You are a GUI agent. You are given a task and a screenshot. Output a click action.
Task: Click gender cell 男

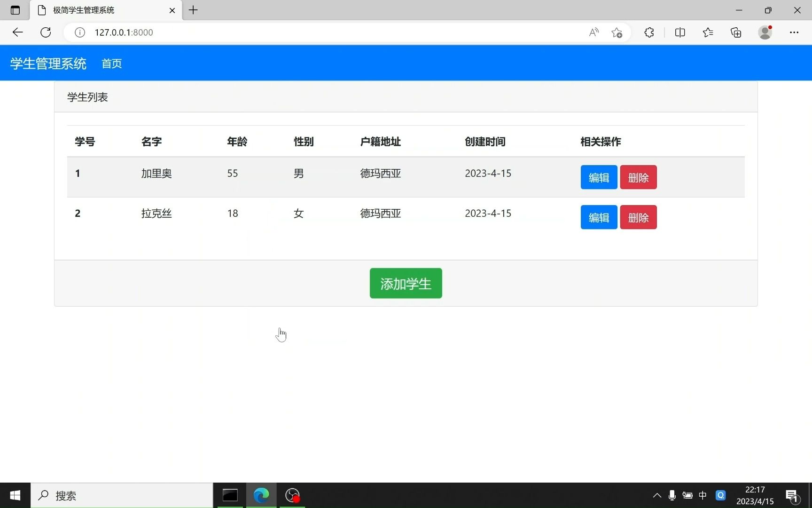(x=299, y=173)
